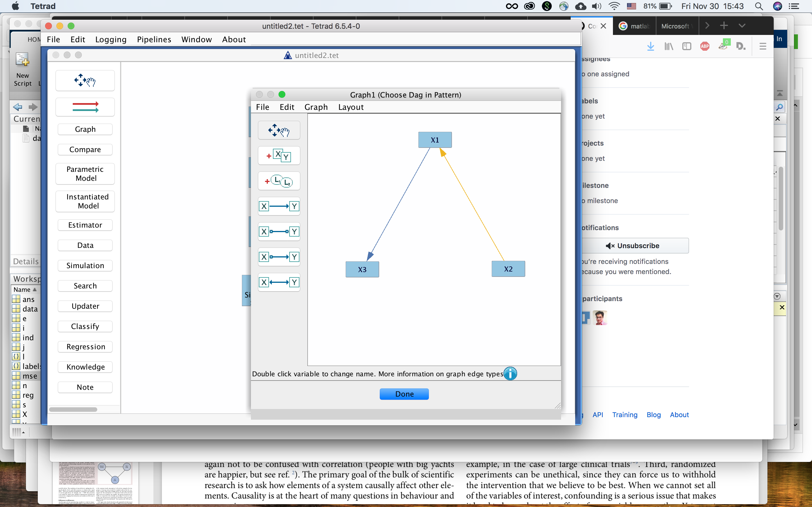Select the pan hand tool in Graph1

(x=279, y=130)
